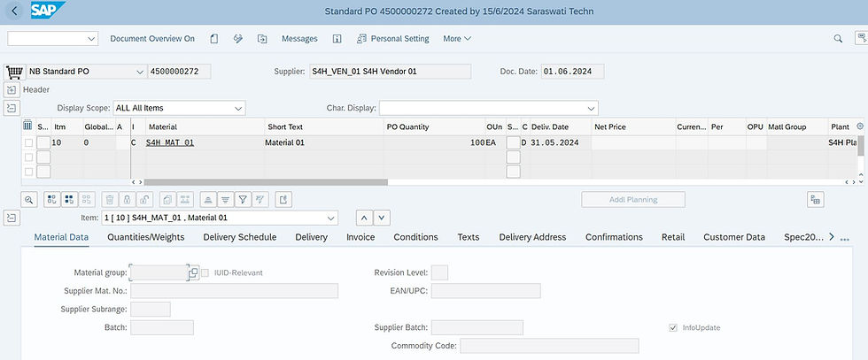
Task: Tick the checkbox for item 10 row
Action: pyautogui.click(x=28, y=142)
